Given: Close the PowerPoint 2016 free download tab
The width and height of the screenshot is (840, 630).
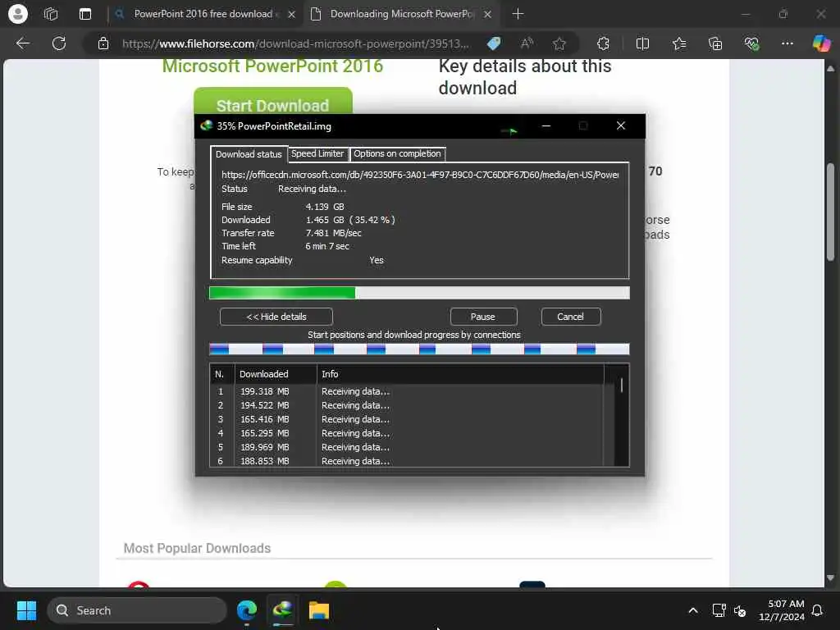Looking at the screenshot, I should pos(291,15).
